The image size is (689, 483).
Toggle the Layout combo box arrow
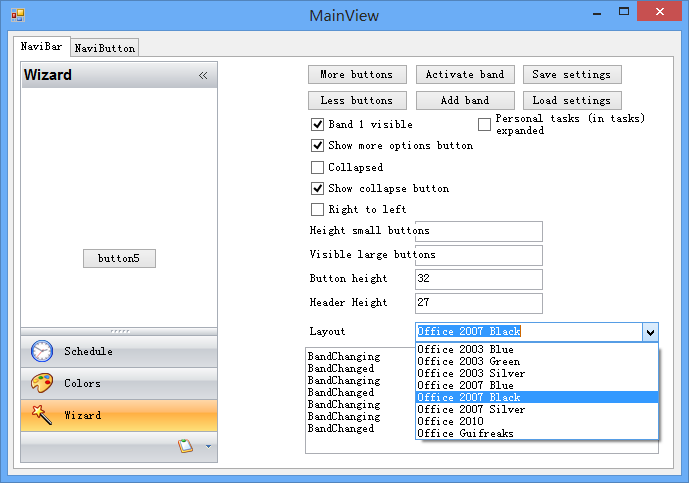[x=650, y=332]
